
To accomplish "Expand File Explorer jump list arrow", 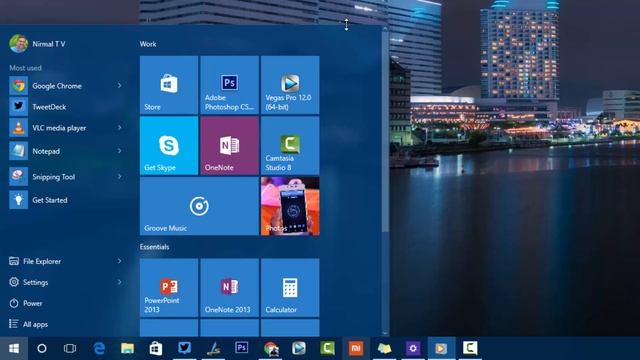I will click(120, 261).
